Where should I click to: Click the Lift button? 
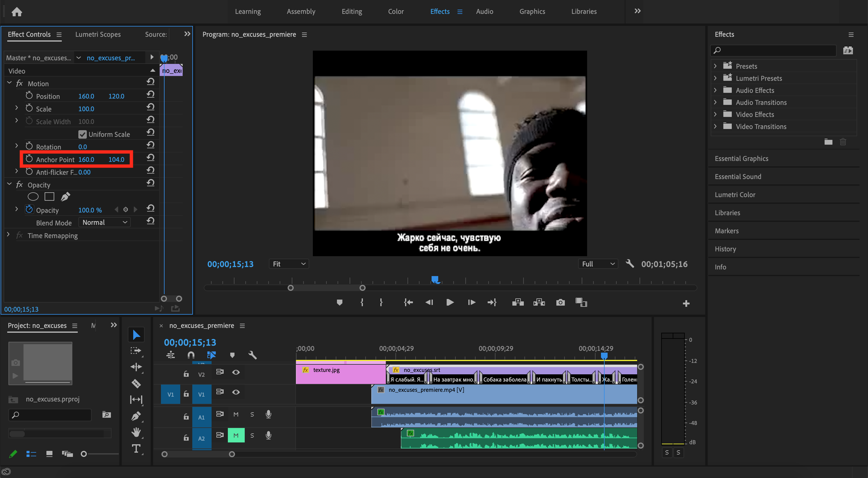[517, 303]
